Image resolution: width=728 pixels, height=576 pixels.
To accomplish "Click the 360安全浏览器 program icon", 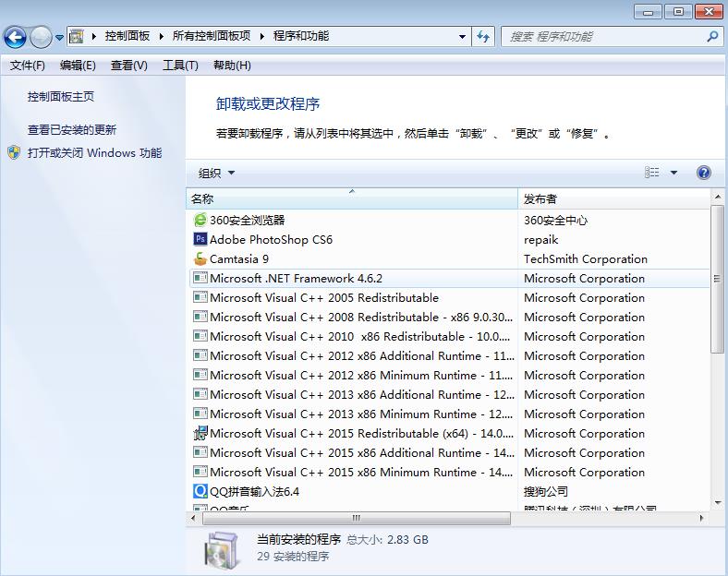I will 200,220.
